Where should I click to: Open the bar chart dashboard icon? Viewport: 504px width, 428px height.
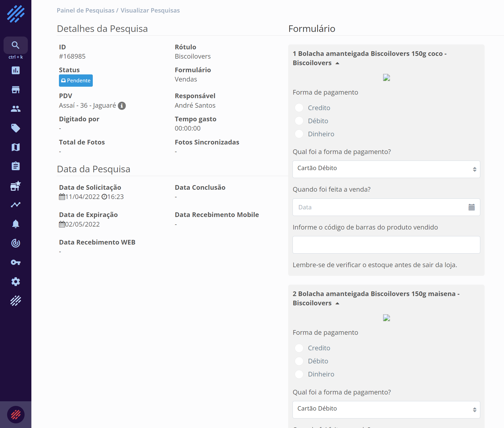click(16, 70)
